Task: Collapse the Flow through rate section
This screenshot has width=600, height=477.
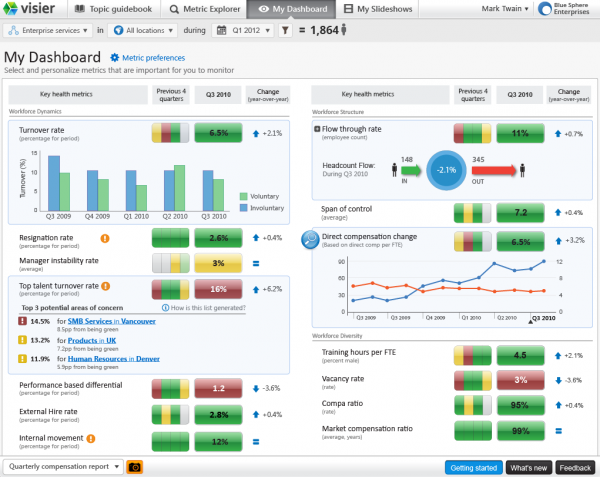Action: point(317,129)
